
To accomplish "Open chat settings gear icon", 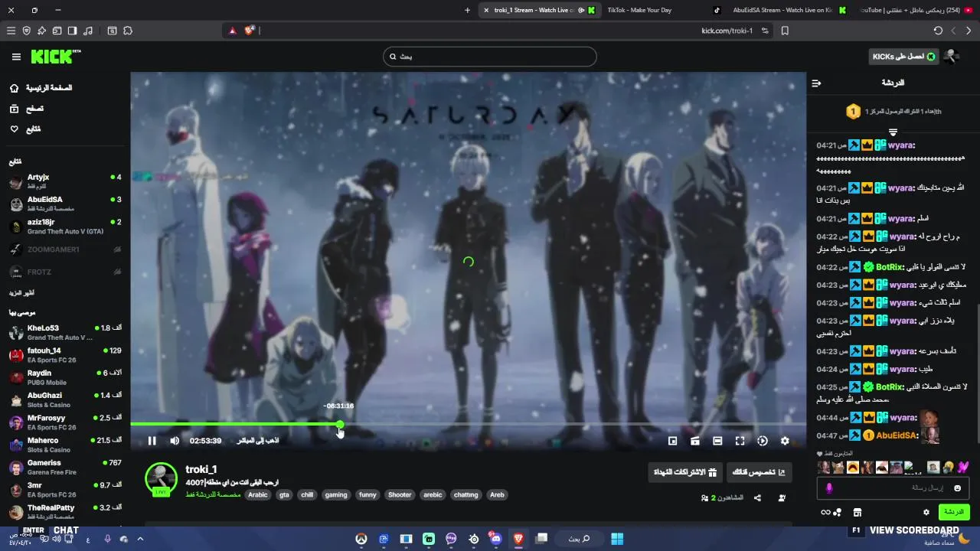I will tap(926, 512).
